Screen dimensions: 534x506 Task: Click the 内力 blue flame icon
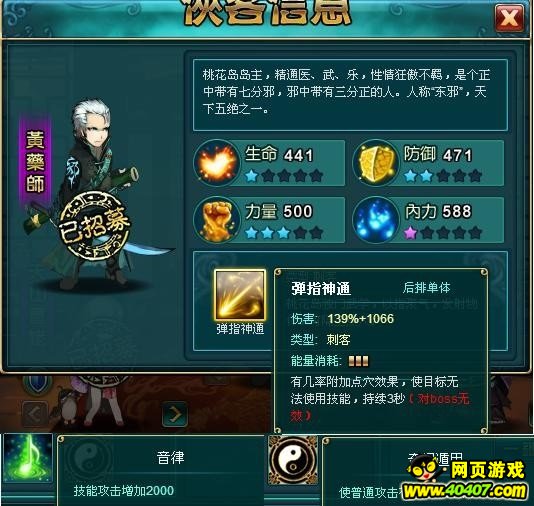point(375,220)
